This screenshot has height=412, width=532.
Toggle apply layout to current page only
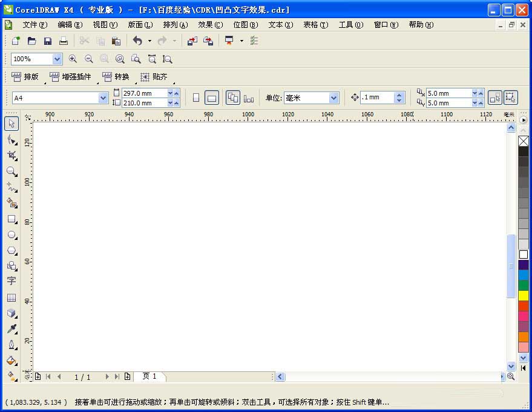[249, 99]
